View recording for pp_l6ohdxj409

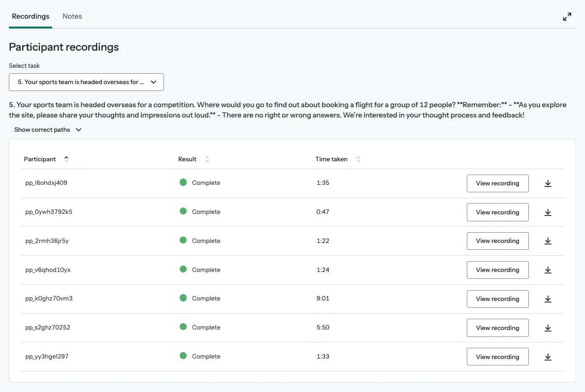[497, 183]
